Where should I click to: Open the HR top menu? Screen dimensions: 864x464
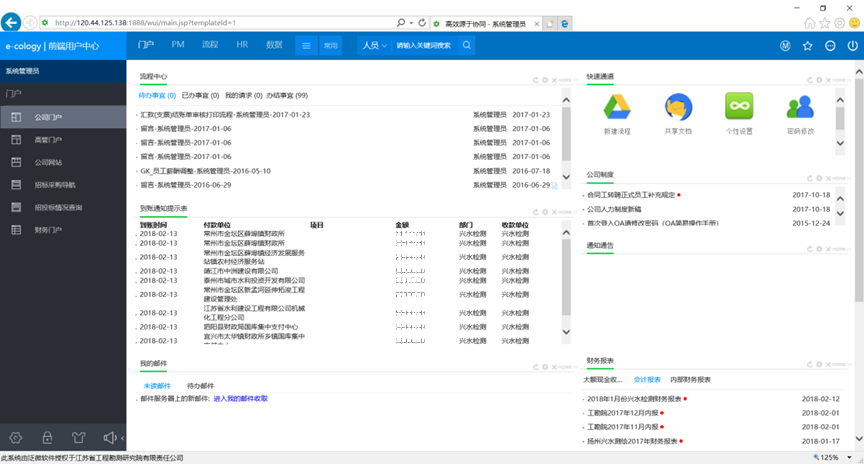coord(242,45)
